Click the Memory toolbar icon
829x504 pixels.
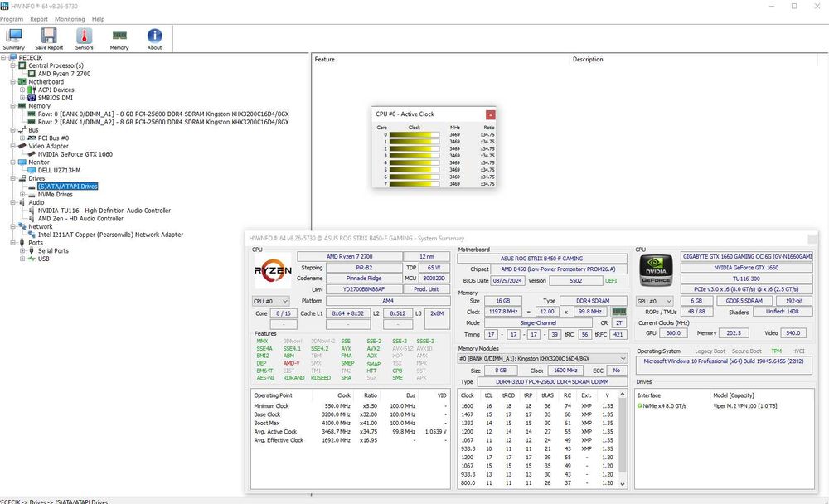pos(119,36)
